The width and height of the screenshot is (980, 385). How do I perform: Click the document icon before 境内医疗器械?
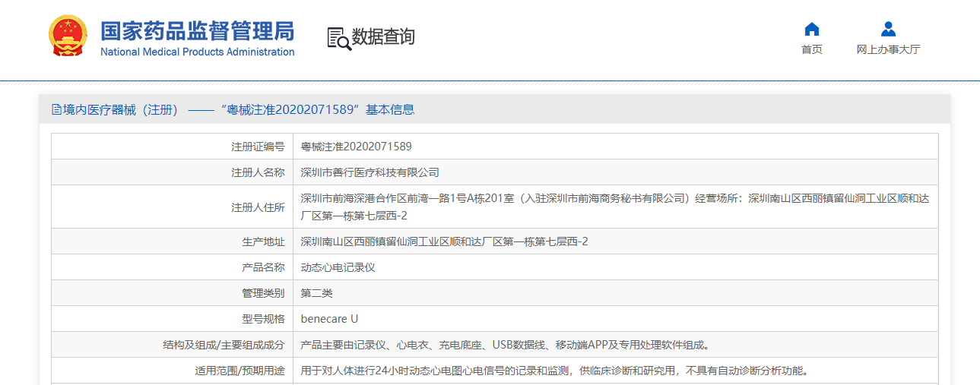[x=56, y=109]
